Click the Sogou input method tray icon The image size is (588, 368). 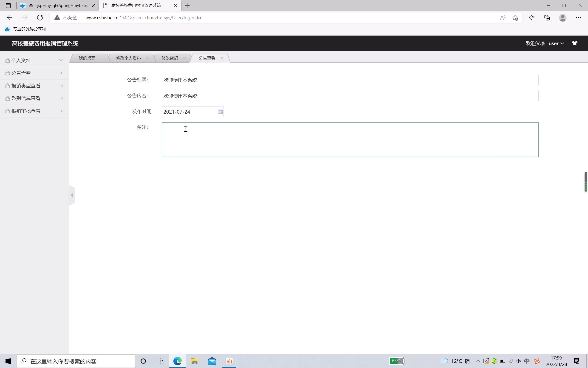tap(537, 361)
